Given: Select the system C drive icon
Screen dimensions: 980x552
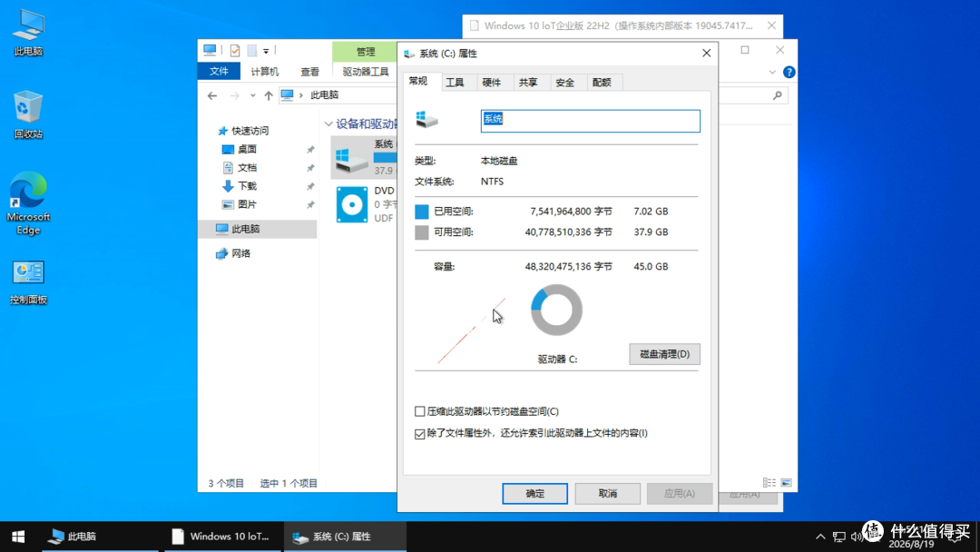Looking at the screenshot, I should point(351,160).
